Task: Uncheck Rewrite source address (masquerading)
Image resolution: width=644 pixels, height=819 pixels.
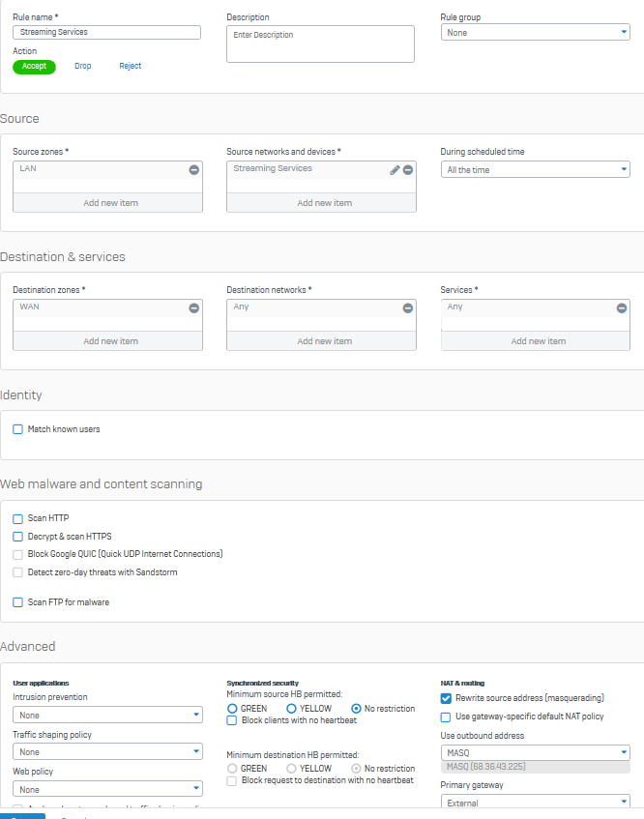Action: (446, 698)
